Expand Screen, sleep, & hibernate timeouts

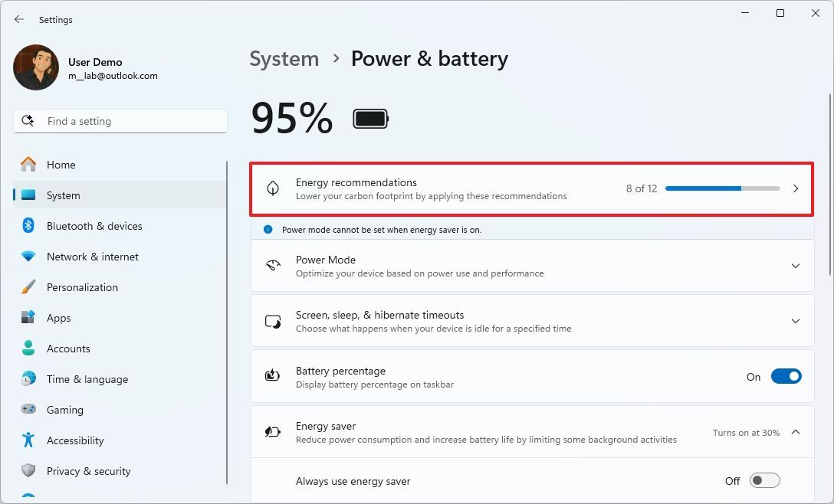[x=796, y=321]
